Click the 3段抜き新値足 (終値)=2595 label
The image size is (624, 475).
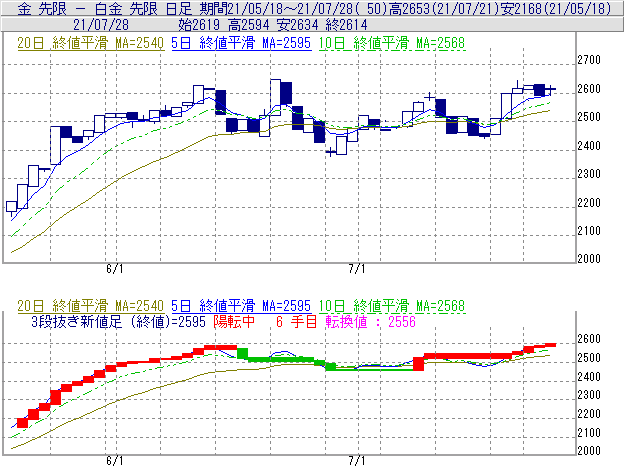118,321
